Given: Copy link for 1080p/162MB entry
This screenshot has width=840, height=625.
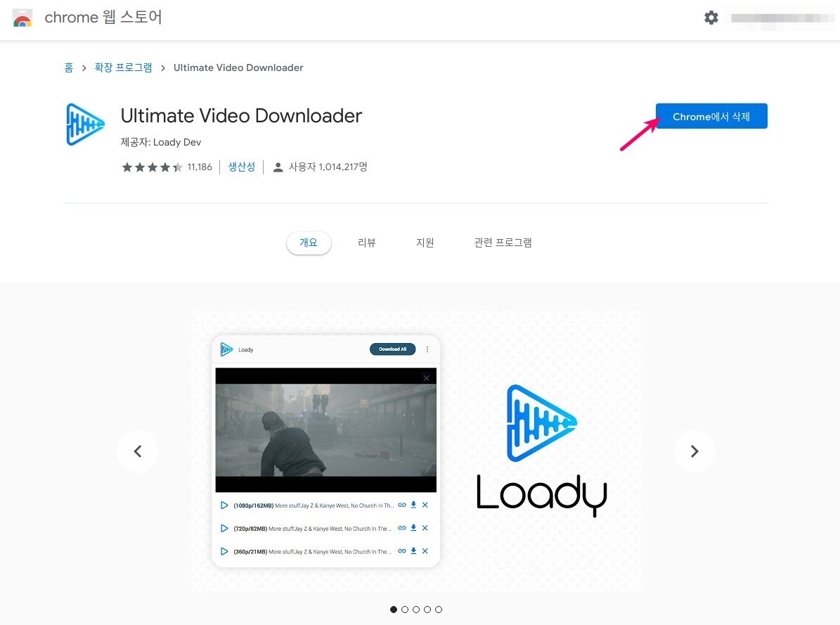Looking at the screenshot, I should [402, 505].
